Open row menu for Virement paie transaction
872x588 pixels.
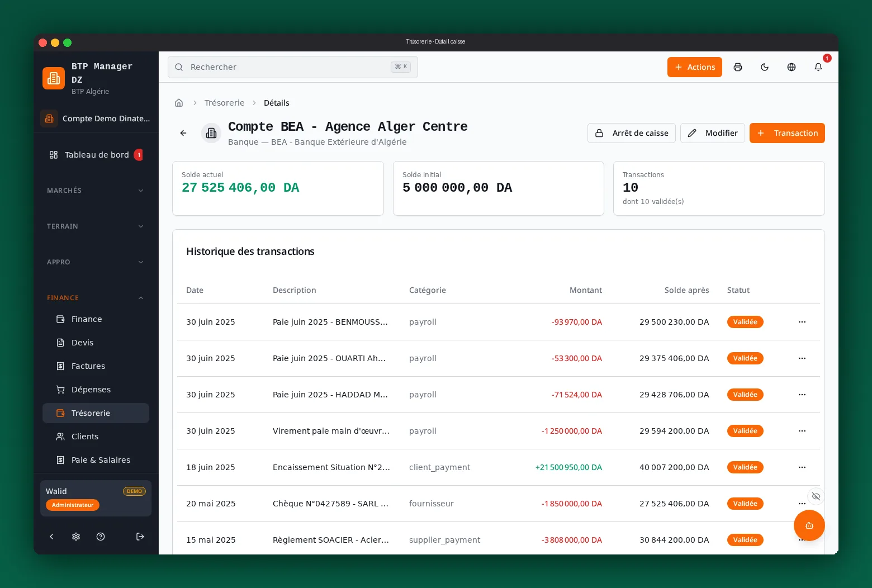coord(802,431)
